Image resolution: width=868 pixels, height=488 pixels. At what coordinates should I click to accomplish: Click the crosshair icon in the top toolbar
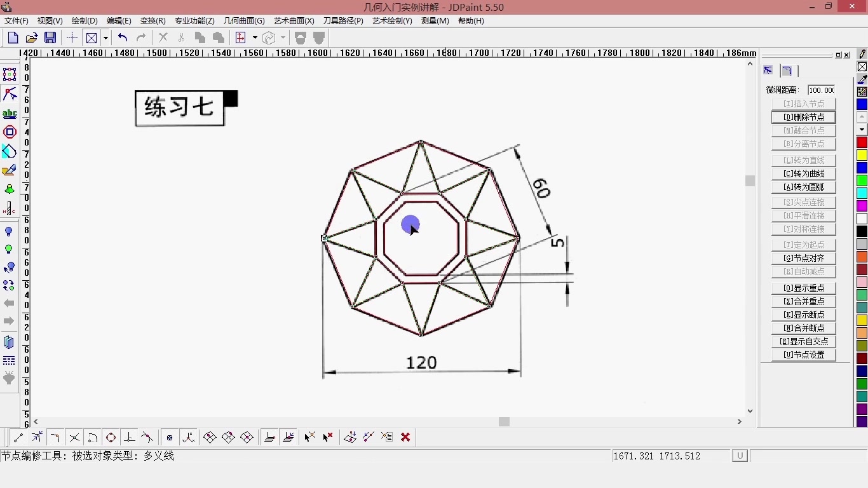pyautogui.click(x=72, y=38)
